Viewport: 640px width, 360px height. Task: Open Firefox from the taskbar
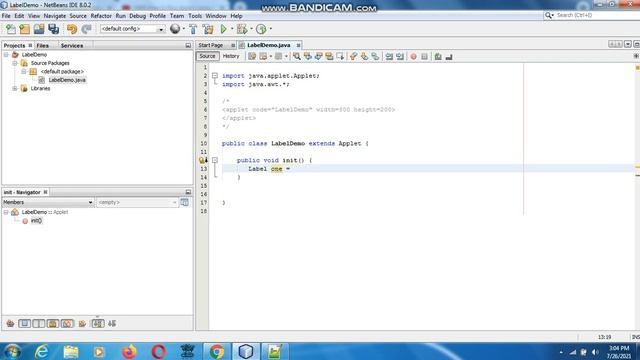[129, 351]
